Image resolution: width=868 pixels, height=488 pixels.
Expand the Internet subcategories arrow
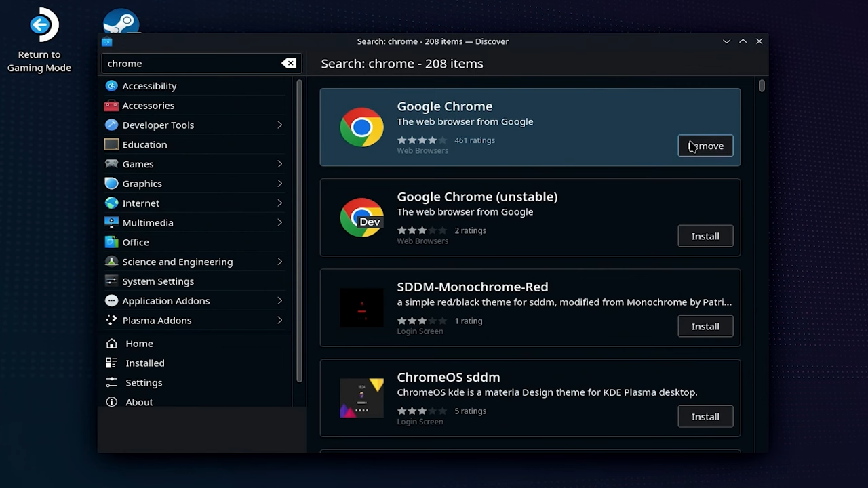coord(280,203)
